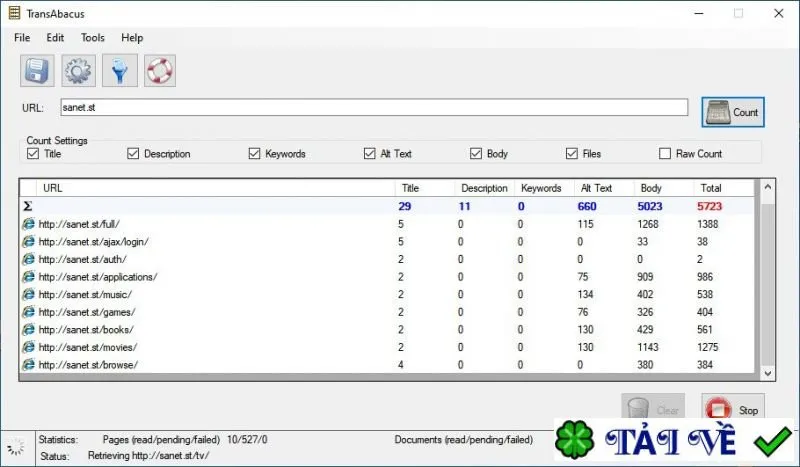The height and width of the screenshot is (467, 800).
Task: Sort by the Description column header
Action: click(484, 188)
